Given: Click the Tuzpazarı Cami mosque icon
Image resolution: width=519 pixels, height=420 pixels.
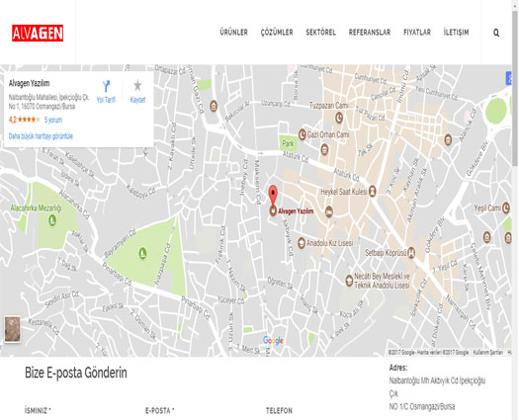Looking at the screenshot, I should (x=339, y=118).
